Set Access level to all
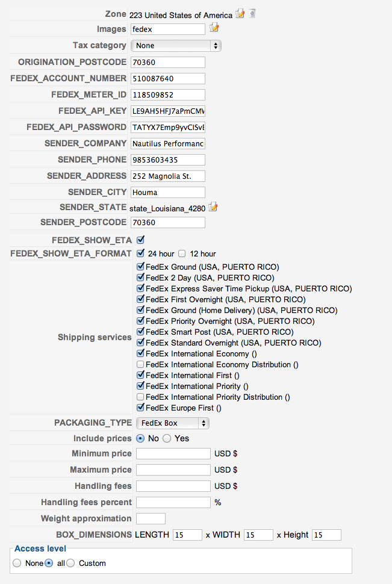The width and height of the screenshot is (392, 584). point(49,563)
